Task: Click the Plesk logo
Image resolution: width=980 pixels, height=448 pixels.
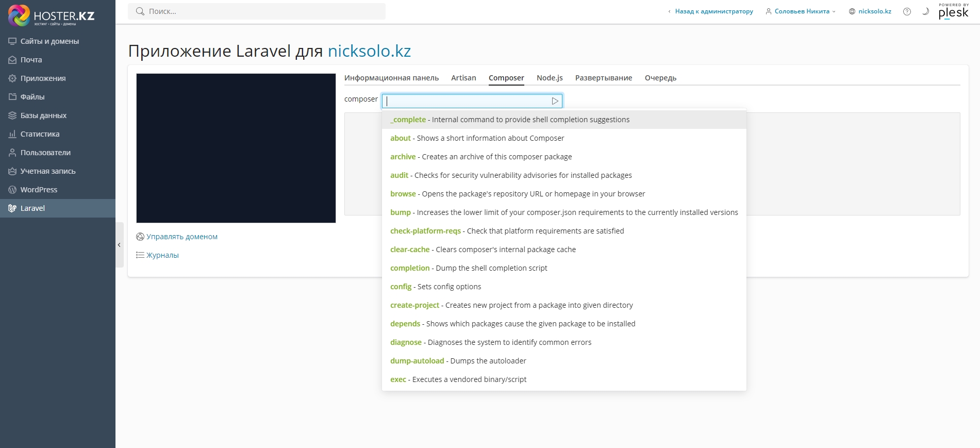Action: [x=954, y=11]
